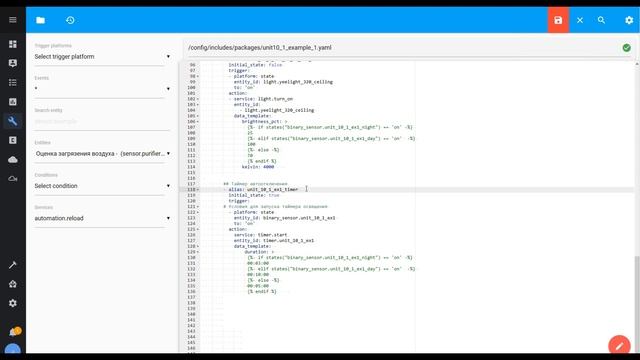Screen dimensions: 640x360
Task: Open the Overview dashboard icon in the sidebar
Action: tap(13, 44)
